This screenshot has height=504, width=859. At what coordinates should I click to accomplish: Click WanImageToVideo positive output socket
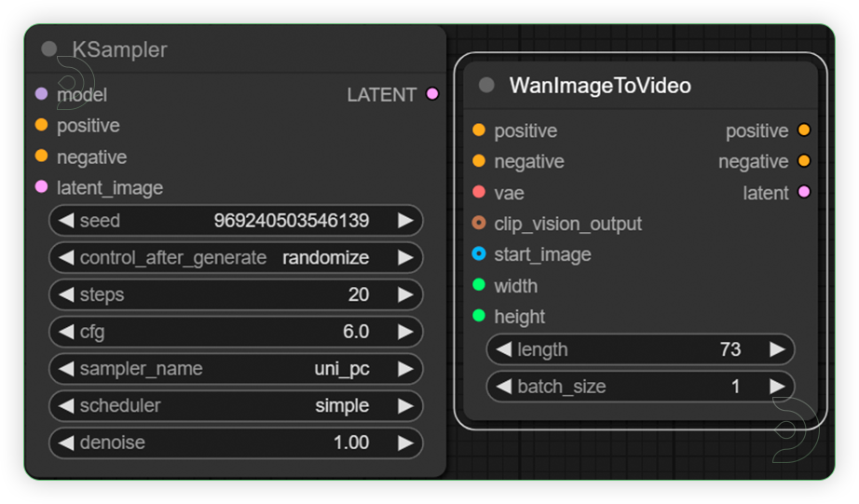(804, 129)
